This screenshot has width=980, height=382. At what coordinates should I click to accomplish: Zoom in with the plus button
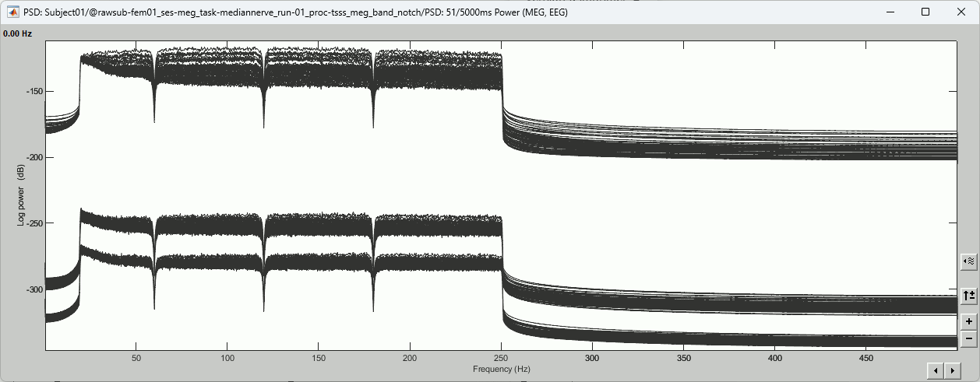pos(968,321)
